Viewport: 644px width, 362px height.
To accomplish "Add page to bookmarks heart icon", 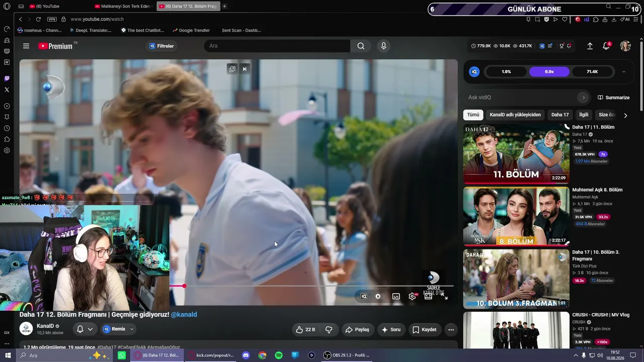I will (565, 19).
